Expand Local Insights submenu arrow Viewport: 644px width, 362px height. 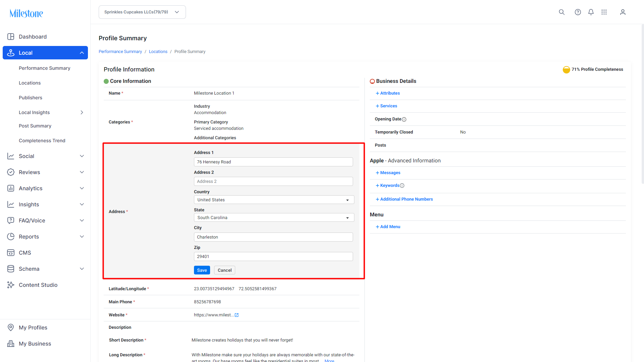coord(82,112)
